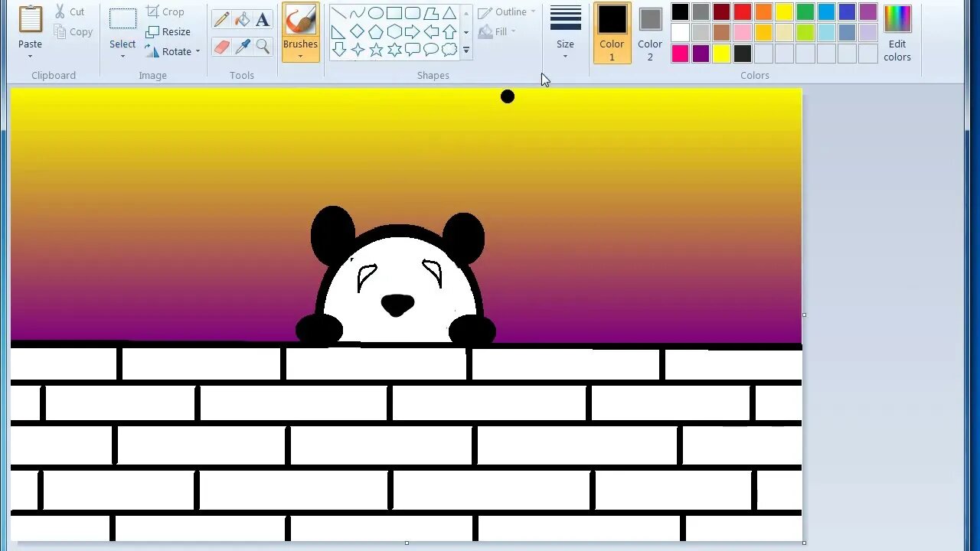Select the Pencil tool
This screenshot has width=980, height=551.
click(222, 20)
